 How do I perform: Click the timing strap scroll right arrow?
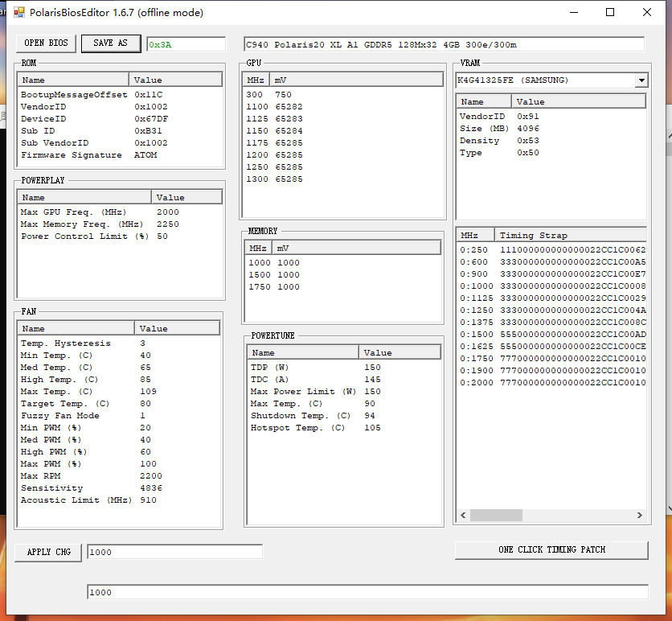click(639, 515)
